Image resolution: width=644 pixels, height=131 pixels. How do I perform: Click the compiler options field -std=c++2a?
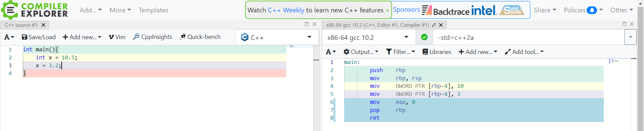coord(529,38)
